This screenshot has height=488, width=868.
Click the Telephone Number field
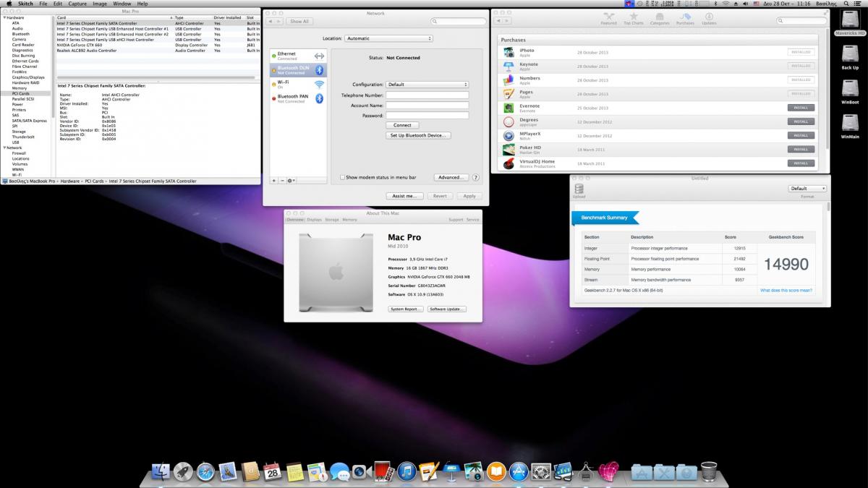427,95
